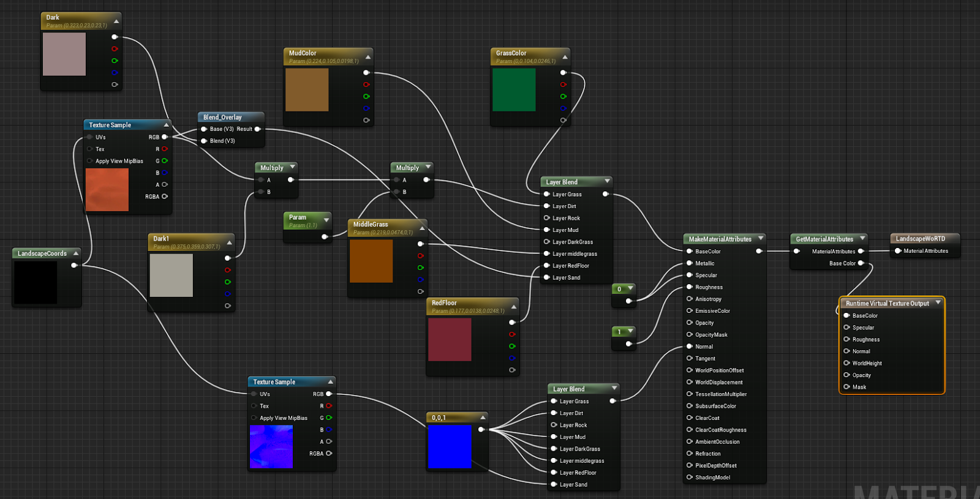Select the Blend_Overlay node title

click(x=223, y=117)
